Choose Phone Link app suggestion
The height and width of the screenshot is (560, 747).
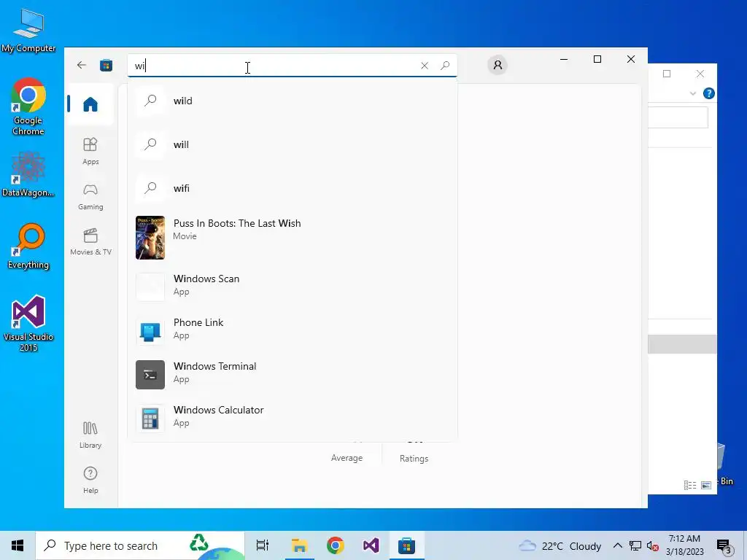coord(293,330)
